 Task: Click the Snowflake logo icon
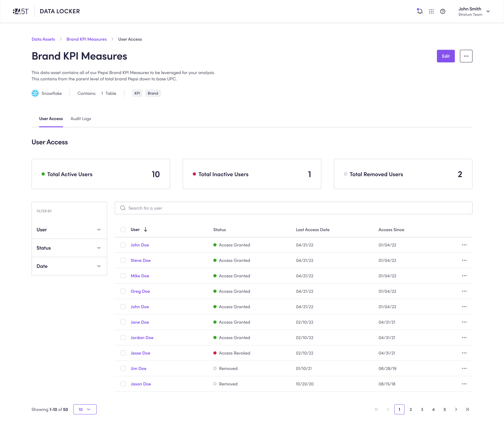pyautogui.click(x=35, y=93)
